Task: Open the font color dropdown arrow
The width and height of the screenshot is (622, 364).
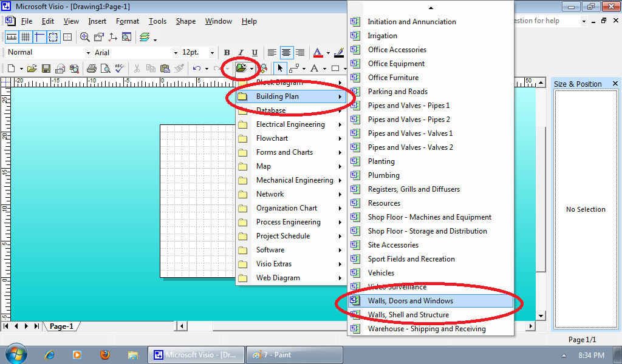Action: click(x=327, y=53)
